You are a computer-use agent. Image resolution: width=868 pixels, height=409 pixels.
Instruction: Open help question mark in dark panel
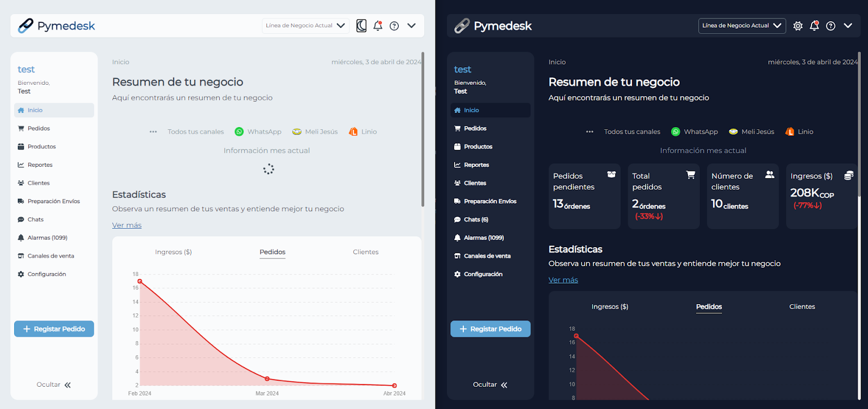pyautogui.click(x=831, y=26)
